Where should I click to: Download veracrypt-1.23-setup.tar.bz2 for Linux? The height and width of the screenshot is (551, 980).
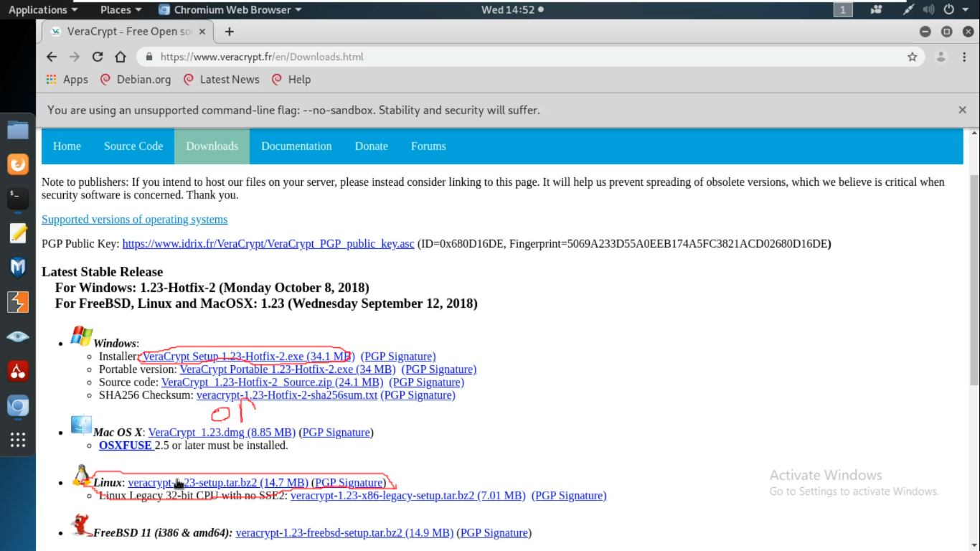pos(218,483)
